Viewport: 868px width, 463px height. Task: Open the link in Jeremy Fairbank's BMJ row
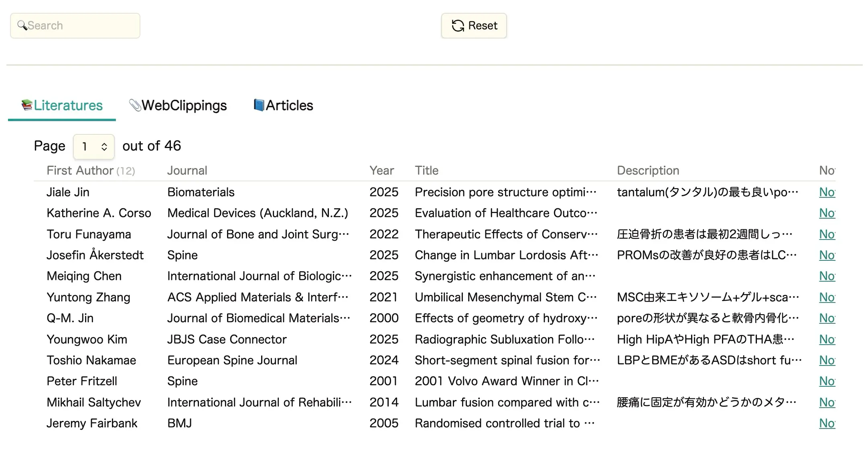[827, 423]
